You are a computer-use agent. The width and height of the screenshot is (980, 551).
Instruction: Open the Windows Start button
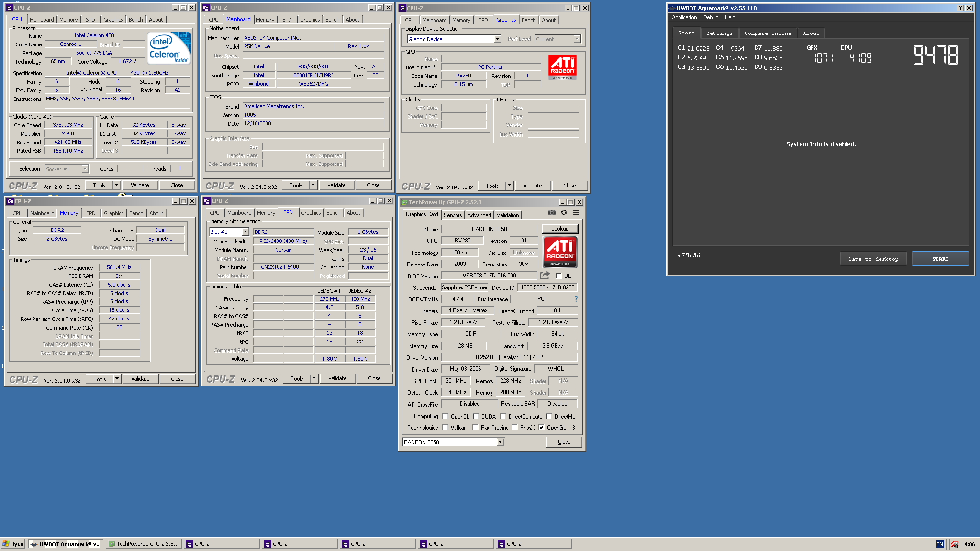click(13, 544)
